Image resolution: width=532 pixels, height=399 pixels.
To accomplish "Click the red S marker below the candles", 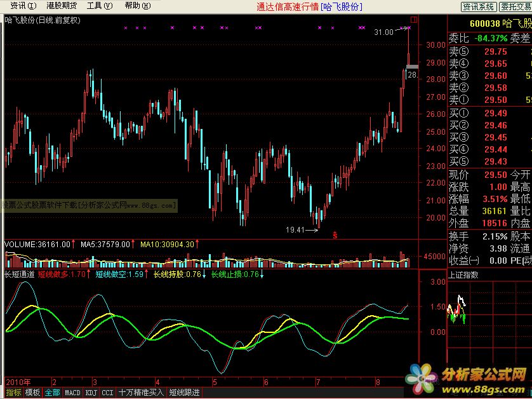I will (x=335, y=235).
